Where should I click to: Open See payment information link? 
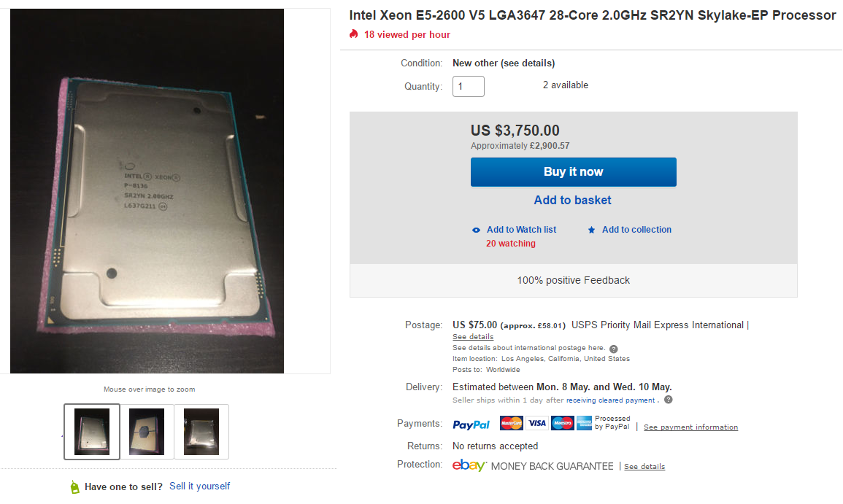pos(690,427)
